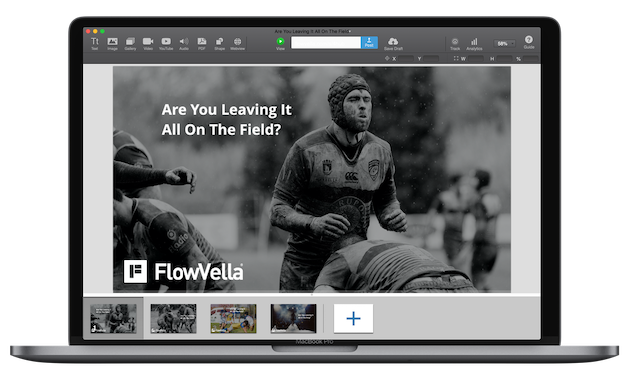
Task: Add a PDF document
Action: (201, 43)
